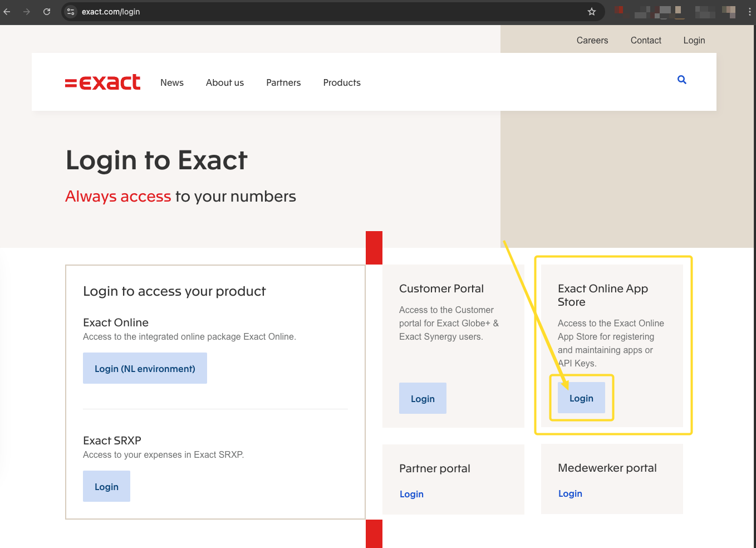Open the site information icon in address bar

pyautogui.click(x=71, y=12)
